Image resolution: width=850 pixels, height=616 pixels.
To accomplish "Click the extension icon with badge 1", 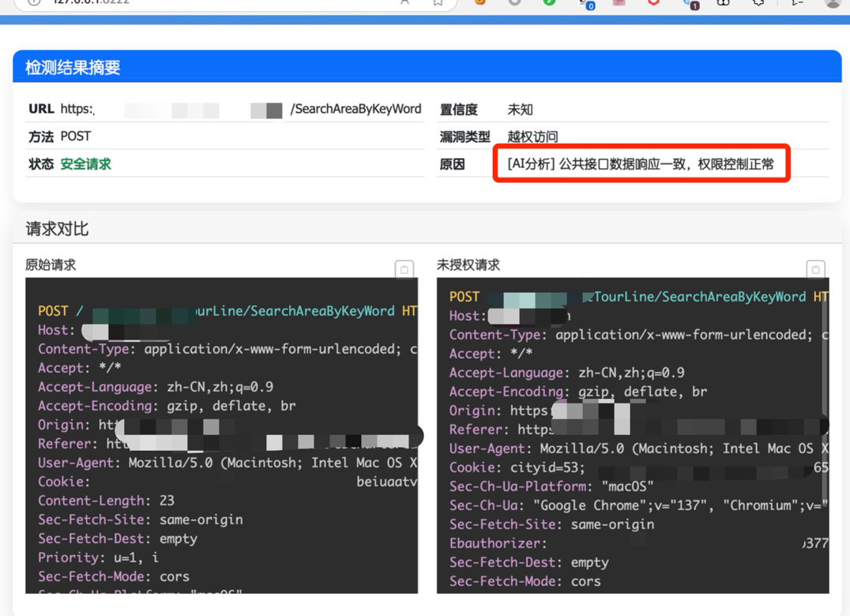I will [690, 2].
